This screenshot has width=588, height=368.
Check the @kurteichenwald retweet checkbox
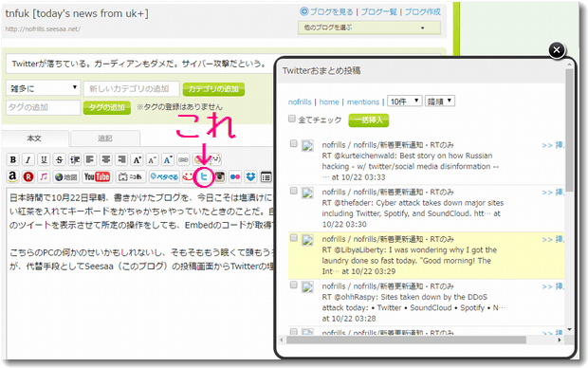294,143
